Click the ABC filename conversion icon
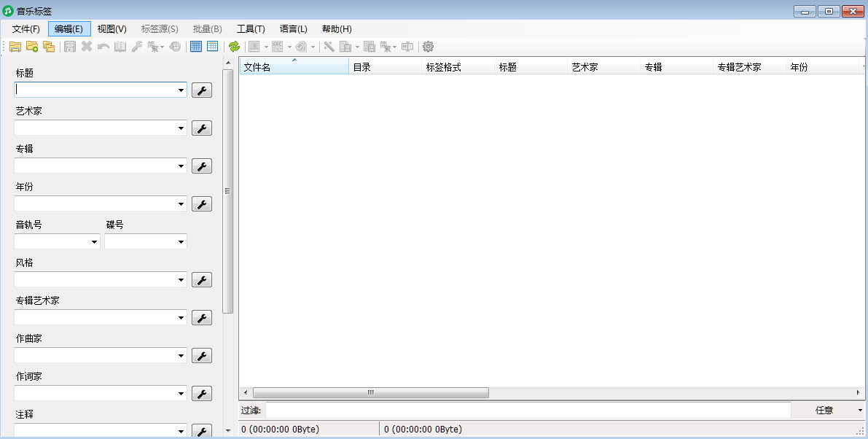The width and height of the screenshot is (868, 439). [x=278, y=46]
